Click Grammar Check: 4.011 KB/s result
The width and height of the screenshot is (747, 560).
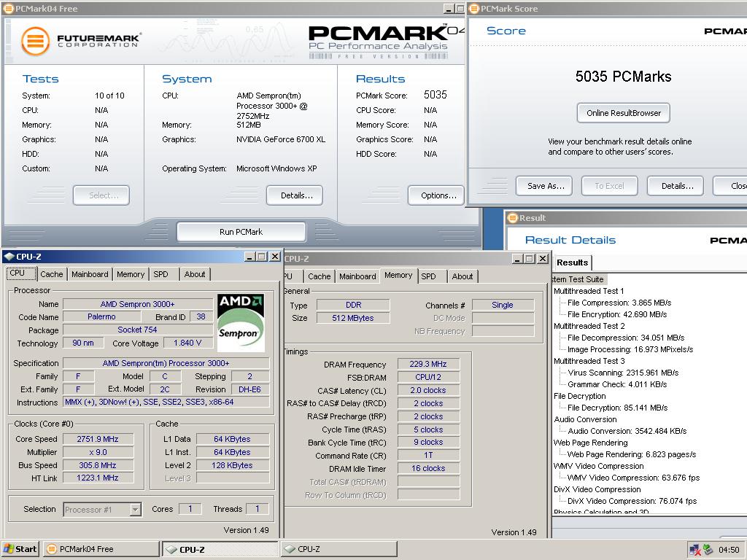[x=617, y=384]
